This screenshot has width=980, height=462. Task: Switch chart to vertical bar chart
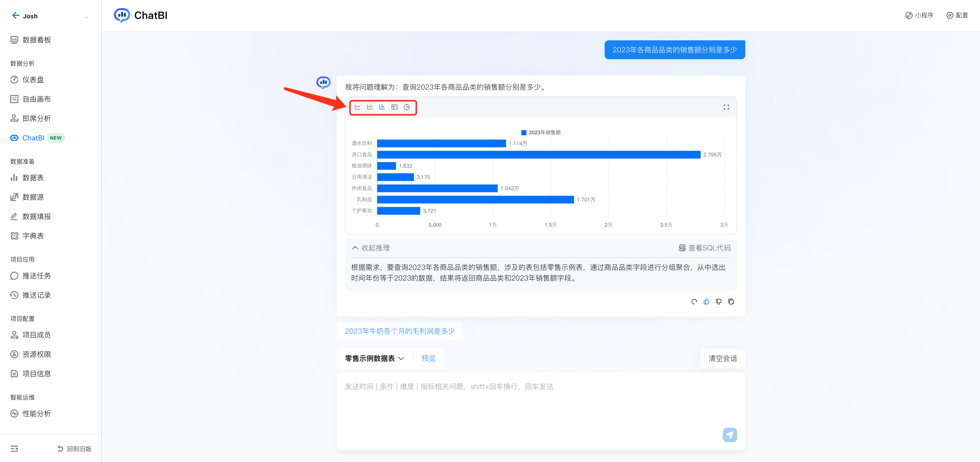point(369,107)
